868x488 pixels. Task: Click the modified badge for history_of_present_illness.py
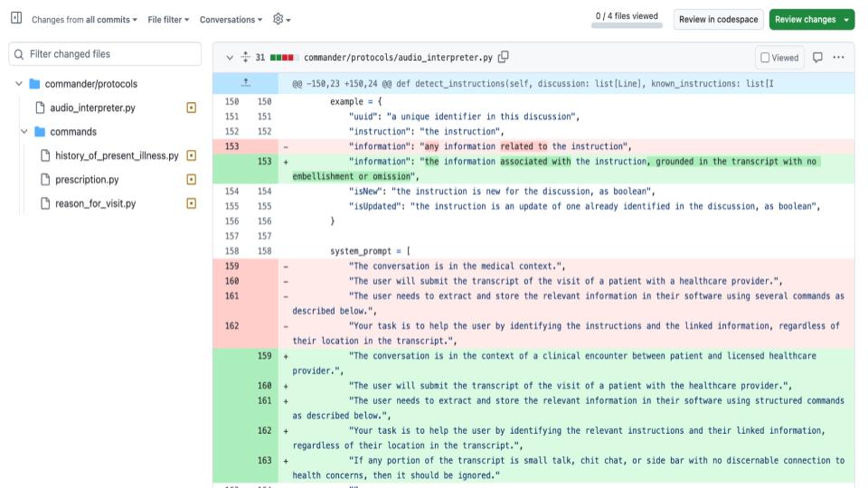pyautogui.click(x=192, y=155)
